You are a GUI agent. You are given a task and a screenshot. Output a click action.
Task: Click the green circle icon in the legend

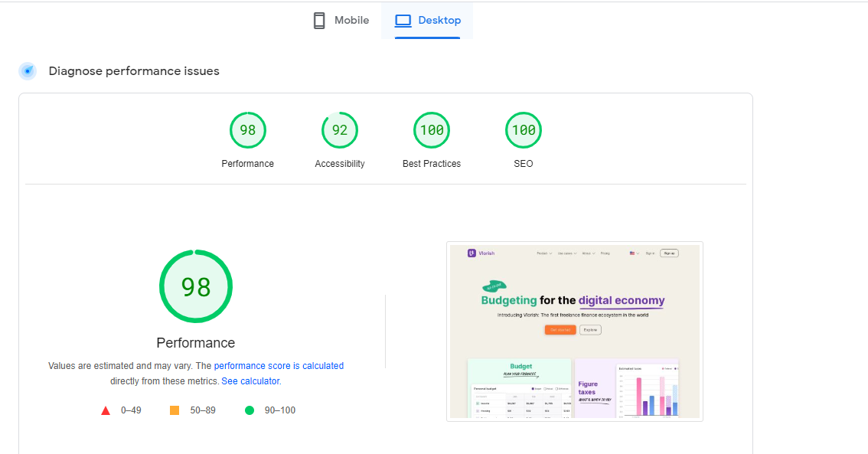tap(249, 410)
